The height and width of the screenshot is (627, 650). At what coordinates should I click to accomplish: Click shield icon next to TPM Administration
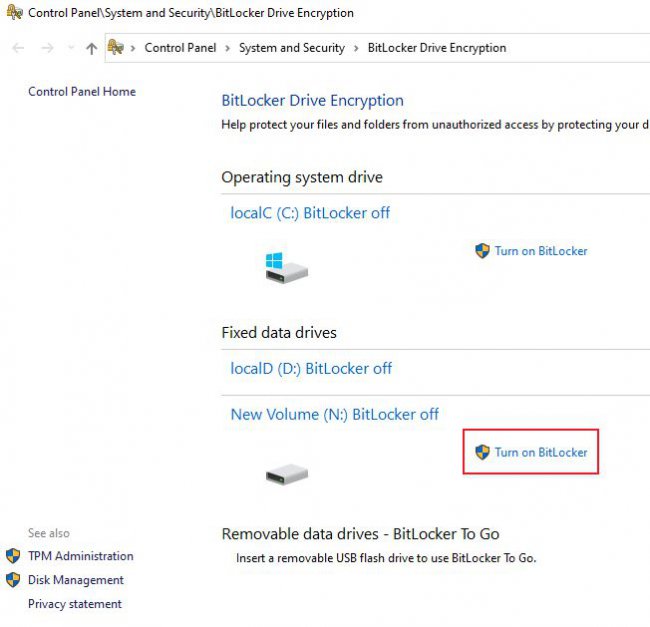[13, 556]
